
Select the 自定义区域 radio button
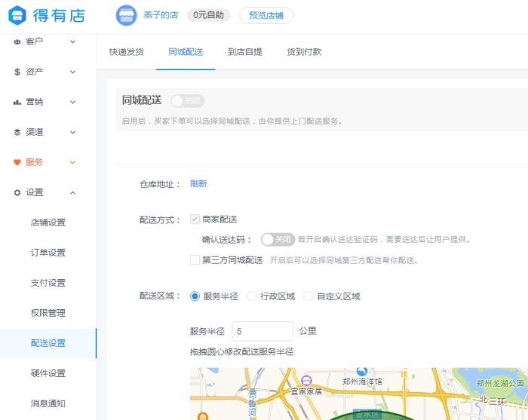[x=308, y=296]
